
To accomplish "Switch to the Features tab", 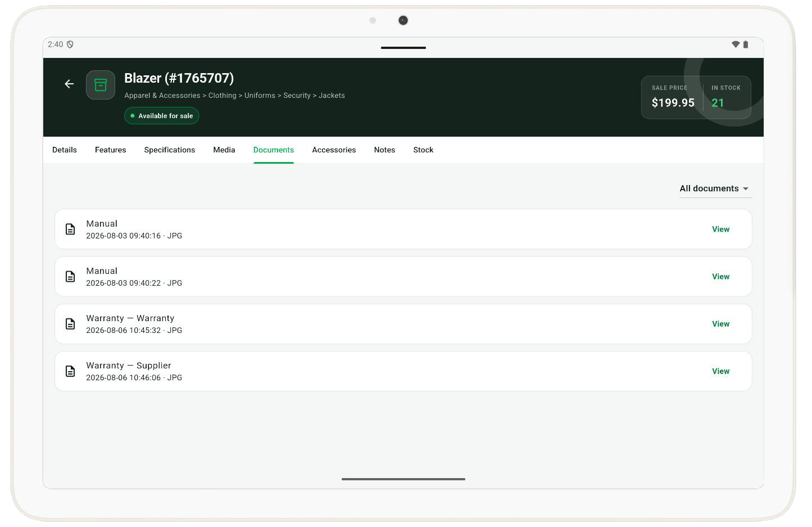I will point(111,150).
